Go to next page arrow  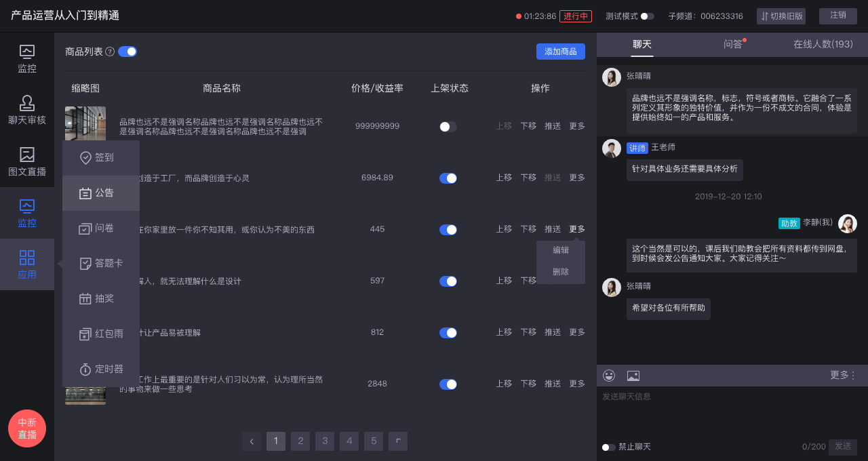tap(398, 441)
